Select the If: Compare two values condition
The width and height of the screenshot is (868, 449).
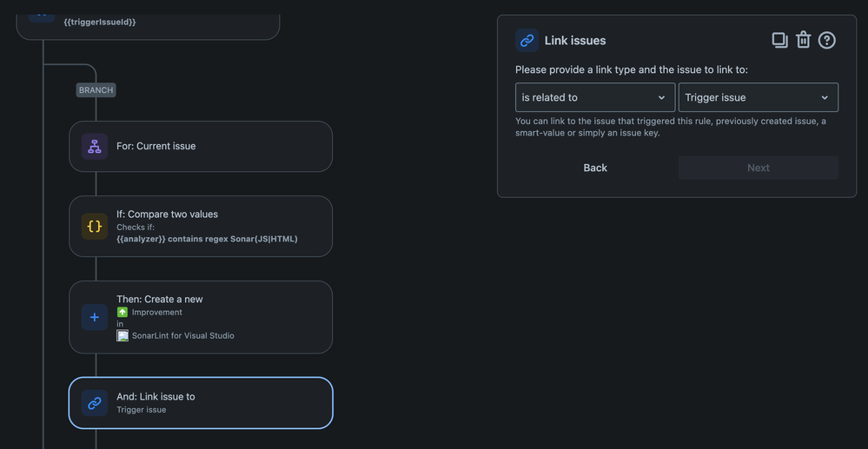click(201, 226)
